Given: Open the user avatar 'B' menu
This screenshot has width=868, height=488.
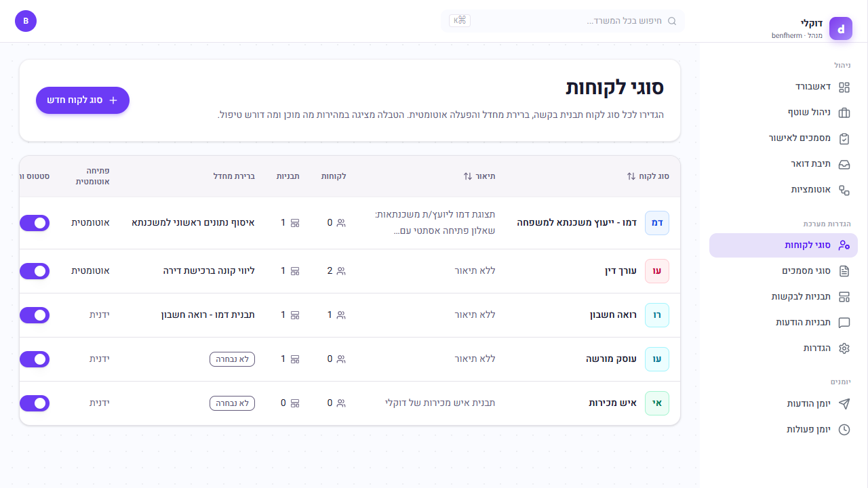Looking at the screenshot, I should pos(26,21).
